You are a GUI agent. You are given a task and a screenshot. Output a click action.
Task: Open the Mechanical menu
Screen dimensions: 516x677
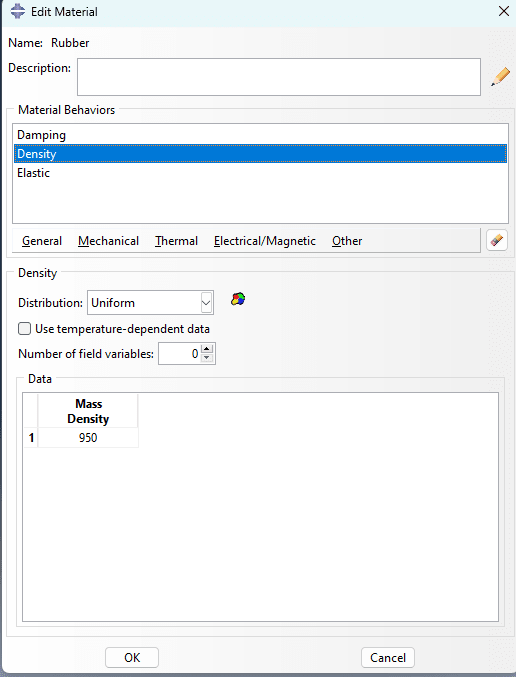108,240
